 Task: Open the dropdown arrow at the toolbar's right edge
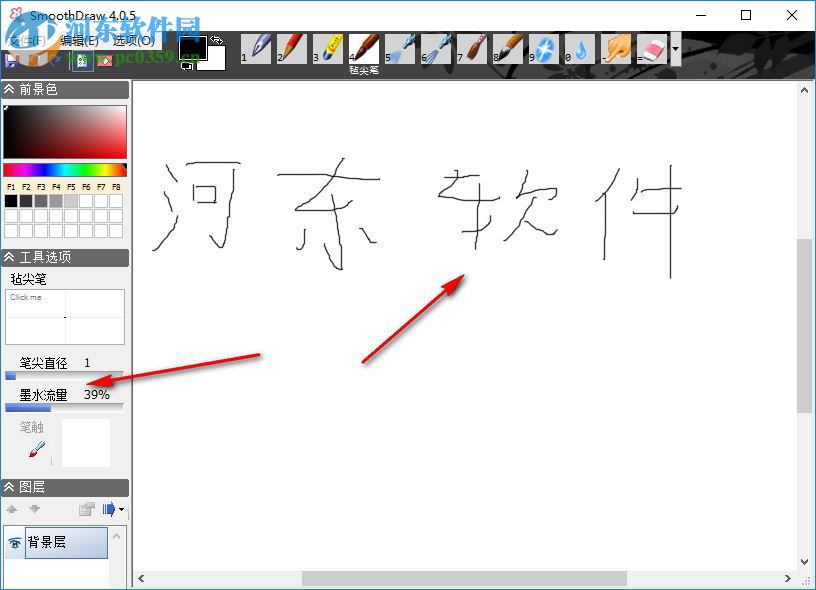pos(676,47)
